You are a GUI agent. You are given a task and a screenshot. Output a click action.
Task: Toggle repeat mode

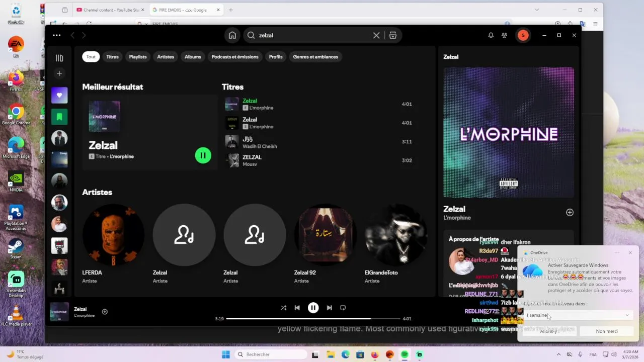(x=343, y=308)
